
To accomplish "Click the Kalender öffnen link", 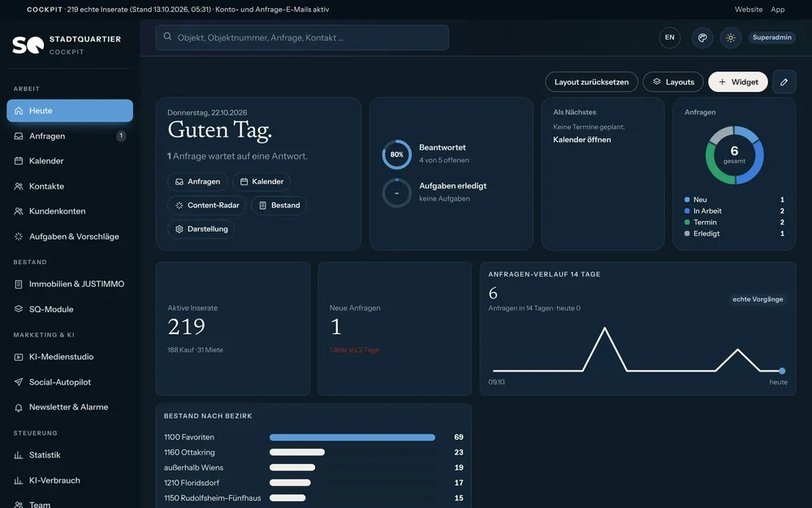I will click(581, 140).
